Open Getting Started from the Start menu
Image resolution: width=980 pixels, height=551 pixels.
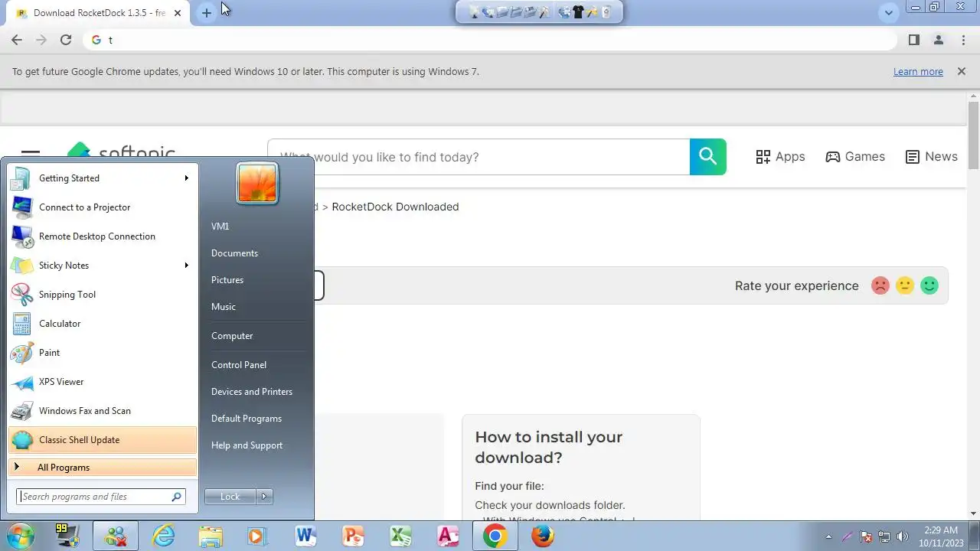[x=101, y=178]
